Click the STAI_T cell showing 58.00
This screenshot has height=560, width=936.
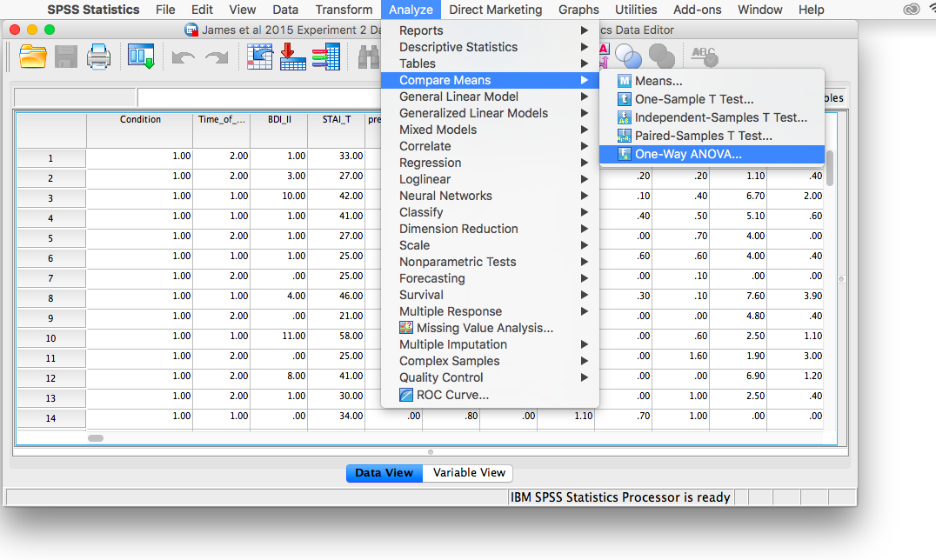(x=337, y=337)
